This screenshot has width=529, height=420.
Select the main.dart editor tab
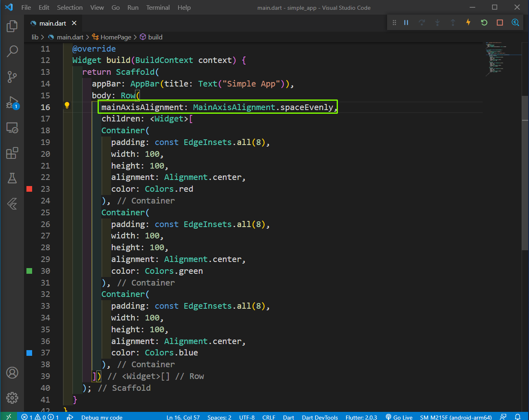(x=53, y=23)
